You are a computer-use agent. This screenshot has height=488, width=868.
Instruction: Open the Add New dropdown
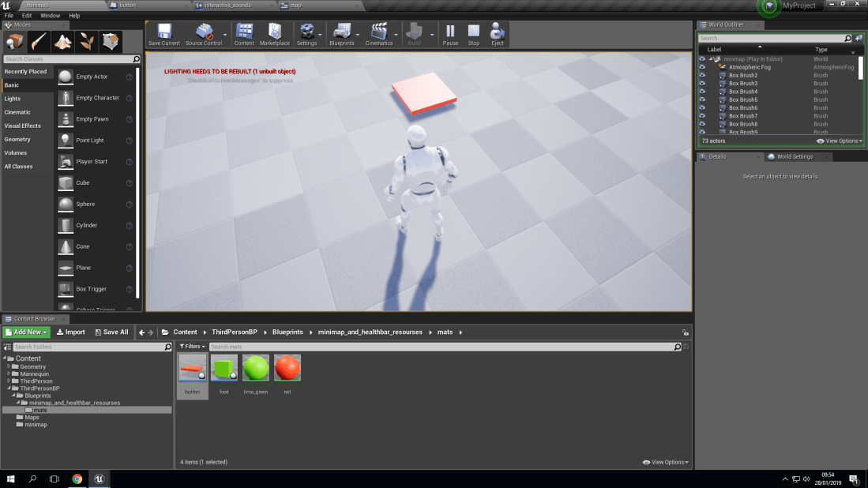pyautogui.click(x=25, y=332)
